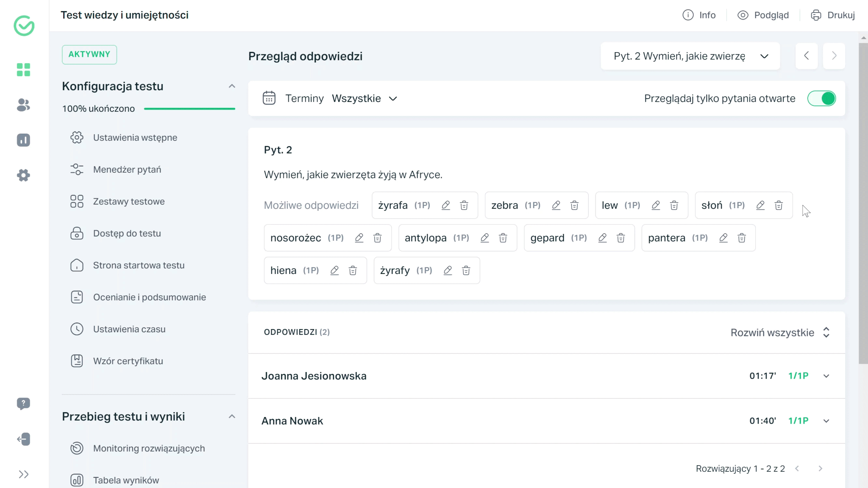Click the edit icon next to żyrafa

tap(446, 205)
